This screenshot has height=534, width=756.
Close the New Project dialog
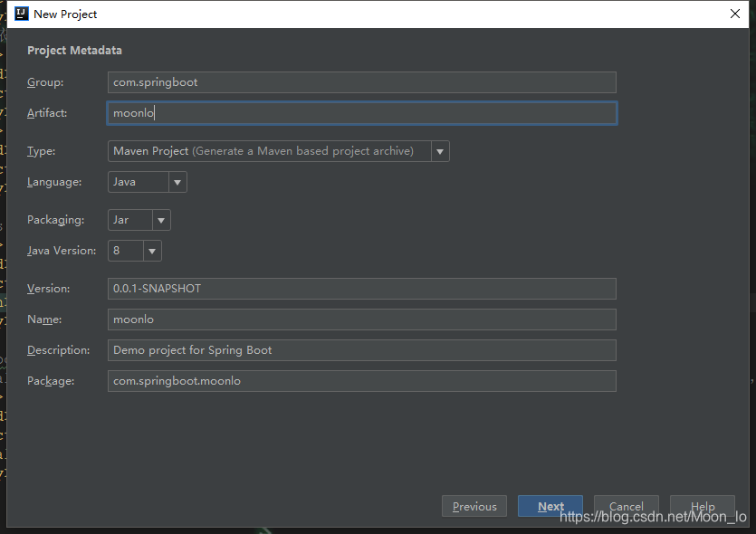tap(735, 14)
